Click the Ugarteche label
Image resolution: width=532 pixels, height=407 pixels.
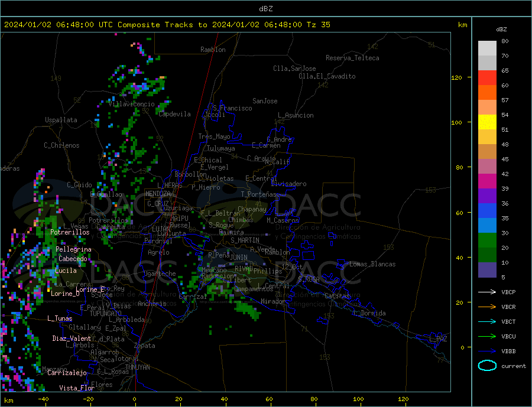(x=160, y=273)
